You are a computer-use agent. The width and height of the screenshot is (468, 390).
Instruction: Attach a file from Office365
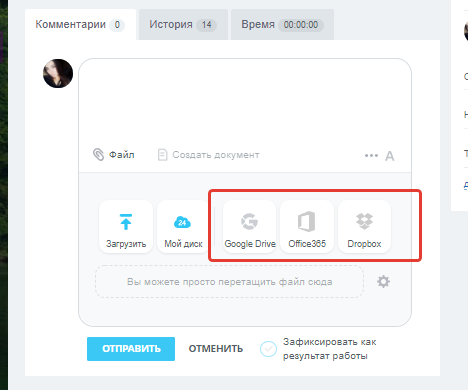coord(307,227)
